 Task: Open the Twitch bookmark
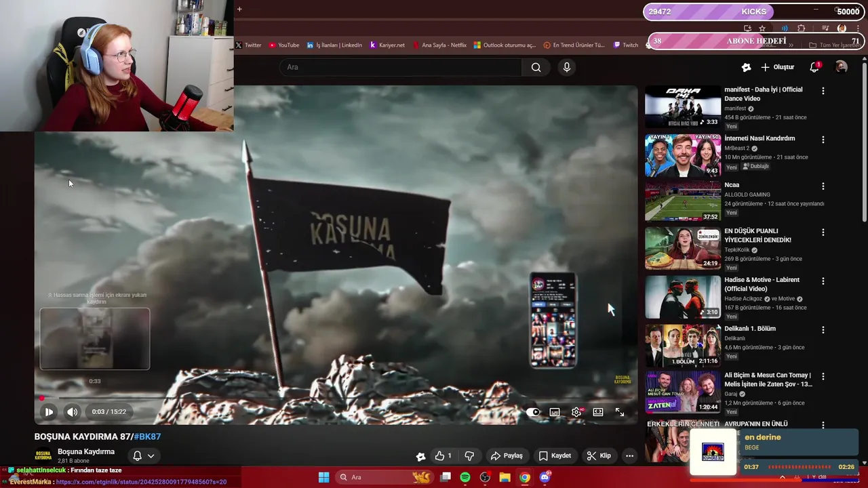tap(625, 45)
